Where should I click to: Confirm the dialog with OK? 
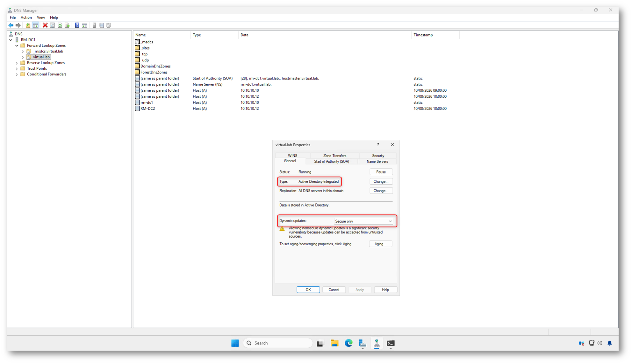[x=308, y=290]
